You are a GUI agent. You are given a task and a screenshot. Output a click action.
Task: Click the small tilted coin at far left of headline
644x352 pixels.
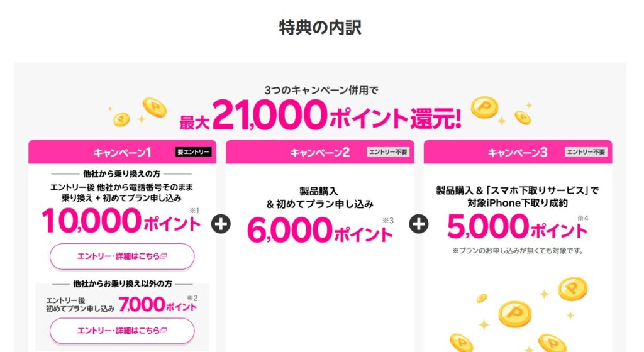pos(121,119)
